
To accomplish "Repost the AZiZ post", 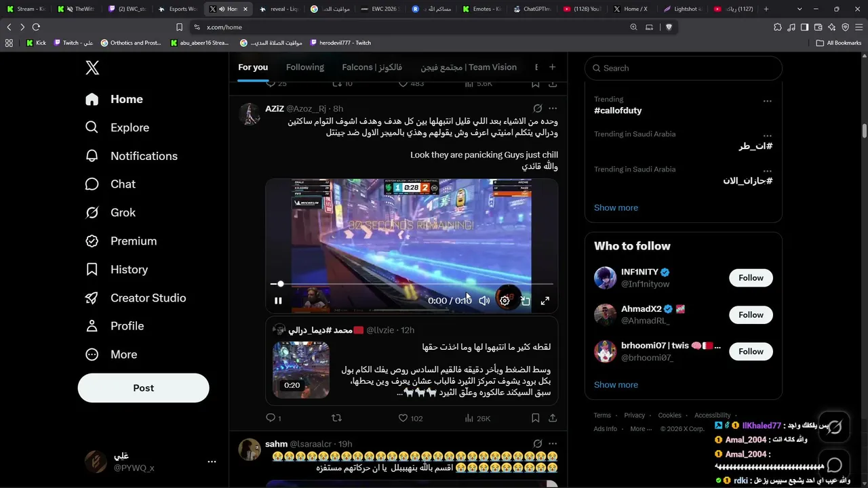I will 336,418.
